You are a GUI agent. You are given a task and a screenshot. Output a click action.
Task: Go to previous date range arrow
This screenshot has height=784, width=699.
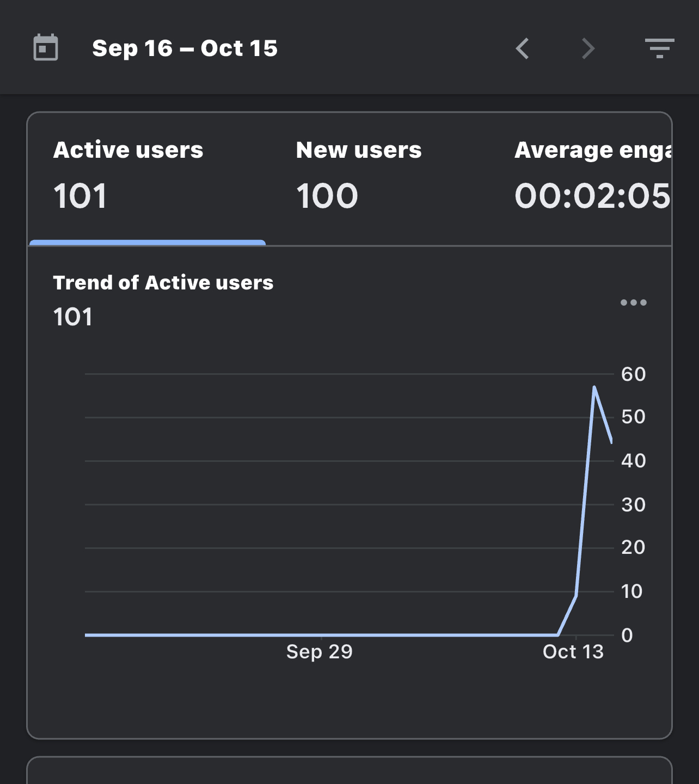click(523, 48)
